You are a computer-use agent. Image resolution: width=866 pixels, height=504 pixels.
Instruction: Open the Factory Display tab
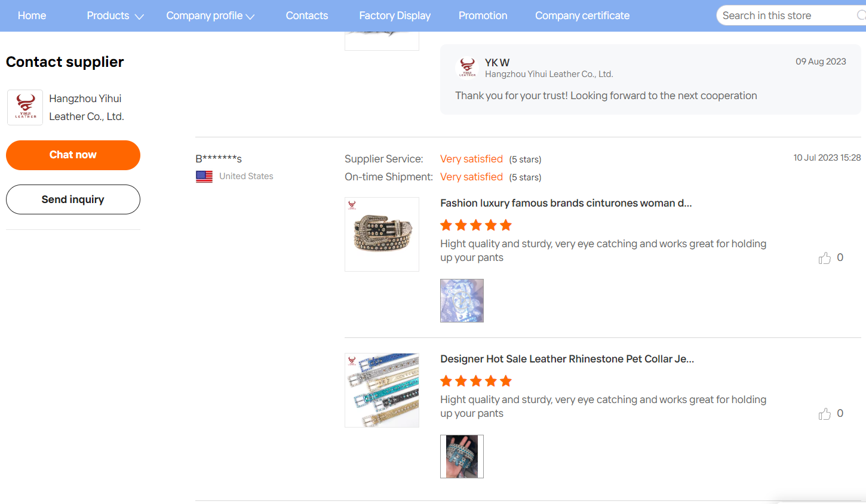[395, 16]
